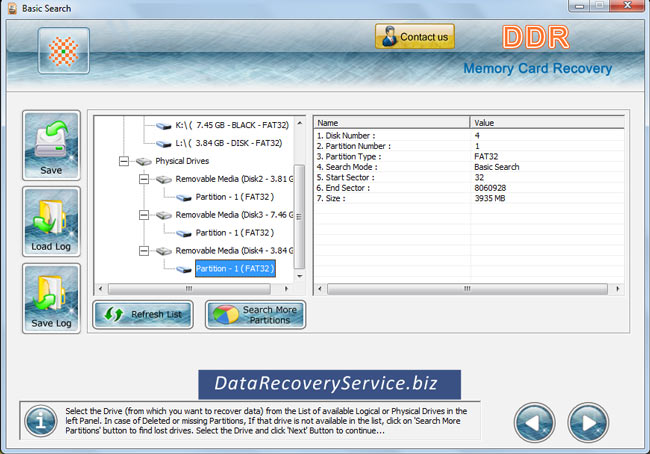The width and height of the screenshot is (650, 454).
Task: Select Partition - 1 under Disk3
Action: (x=235, y=233)
